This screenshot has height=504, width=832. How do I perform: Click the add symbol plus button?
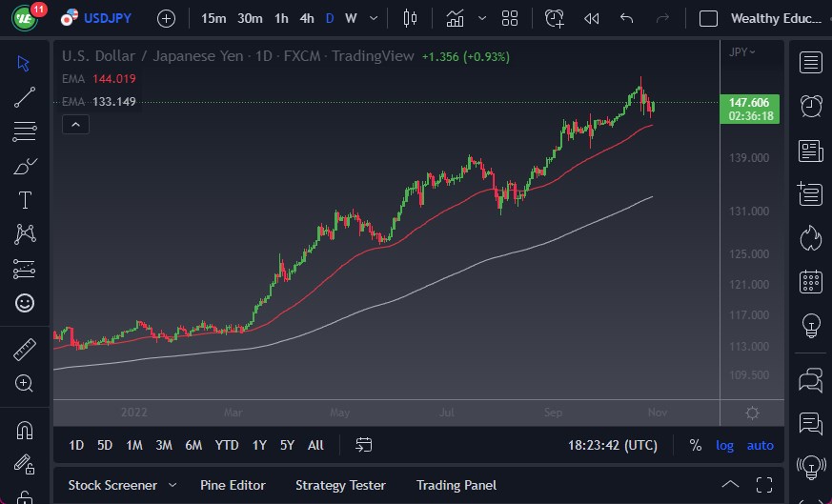(x=166, y=18)
